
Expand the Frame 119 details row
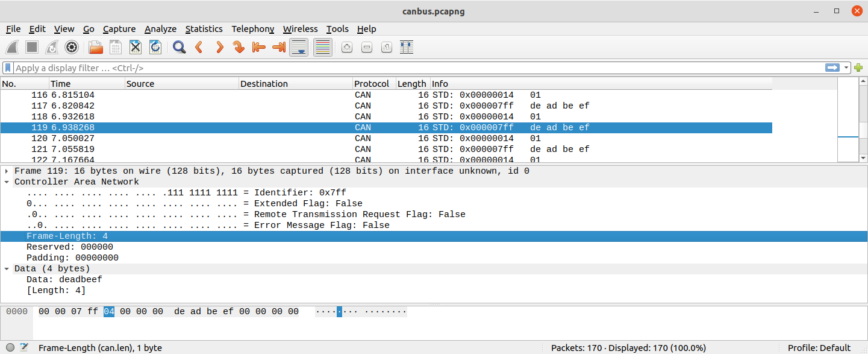click(7, 171)
